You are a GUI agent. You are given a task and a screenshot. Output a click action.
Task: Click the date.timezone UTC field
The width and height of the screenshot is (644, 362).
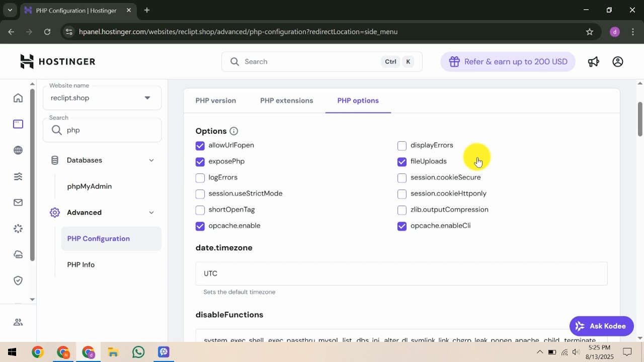tap(401, 274)
